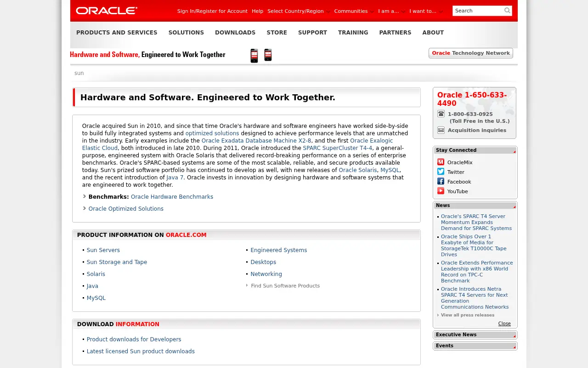The width and height of the screenshot is (588, 368).
Task: Click the envelope icon beside Acquisition inquiries
Action: (x=441, y=130)
